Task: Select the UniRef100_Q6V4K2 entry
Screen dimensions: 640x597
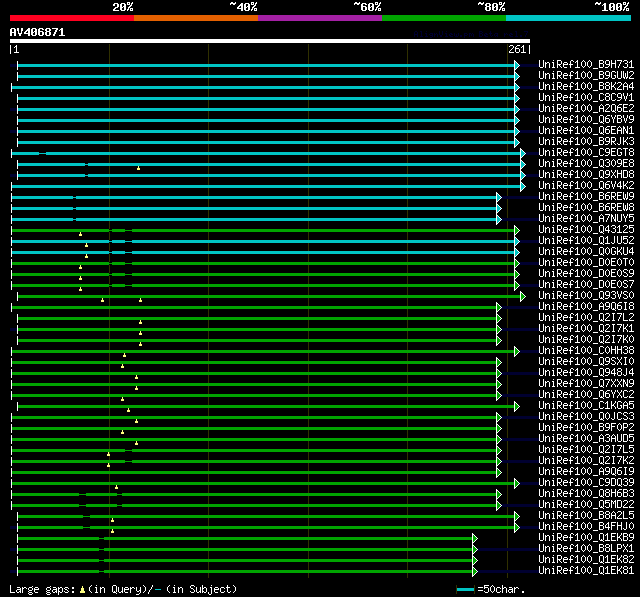Action: pyautogui.click(x=586, y=185)
